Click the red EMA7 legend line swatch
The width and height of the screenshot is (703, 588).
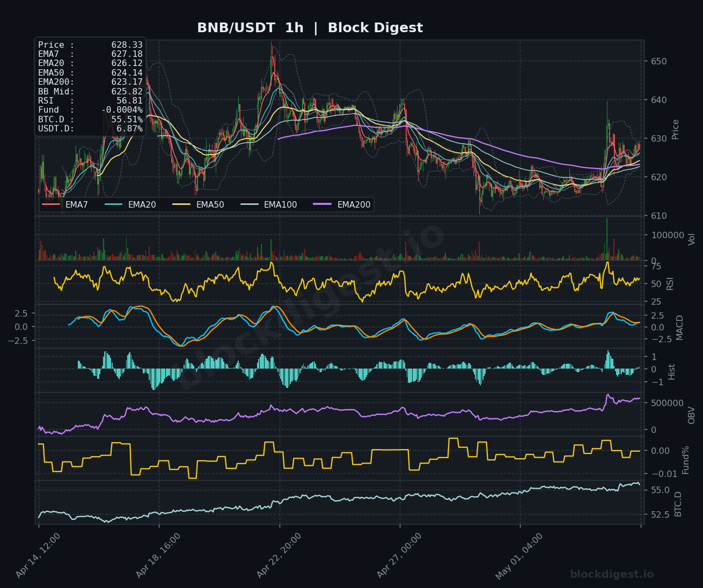pyautogui.click(x=51, y=204)
